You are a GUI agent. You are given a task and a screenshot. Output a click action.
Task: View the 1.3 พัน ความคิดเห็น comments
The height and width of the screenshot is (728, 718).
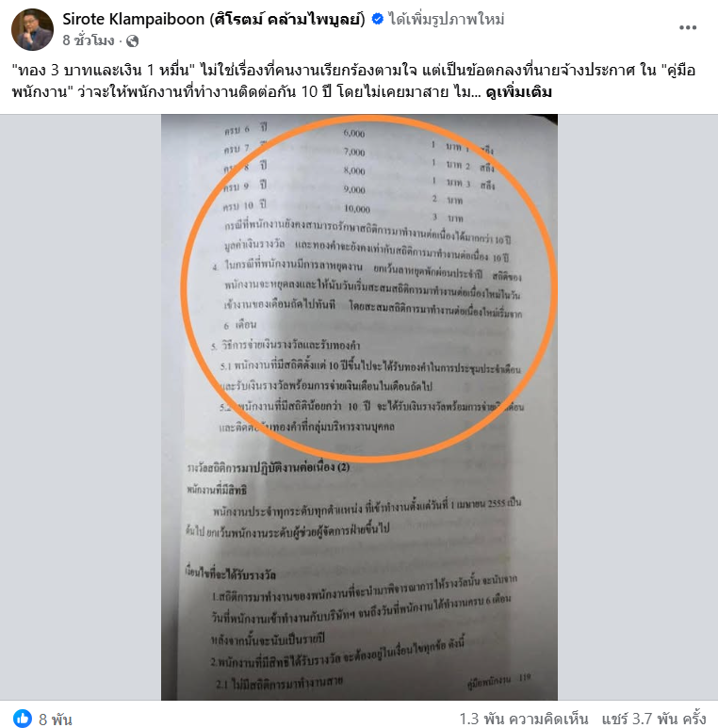[523, 719]
